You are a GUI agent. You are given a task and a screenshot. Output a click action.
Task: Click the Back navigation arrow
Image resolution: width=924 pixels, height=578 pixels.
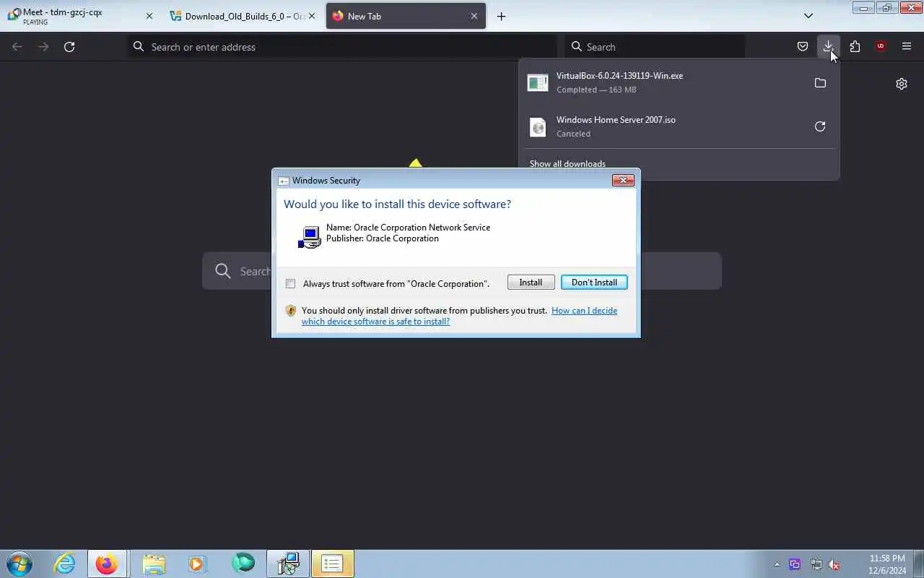(x=17, y=46)
